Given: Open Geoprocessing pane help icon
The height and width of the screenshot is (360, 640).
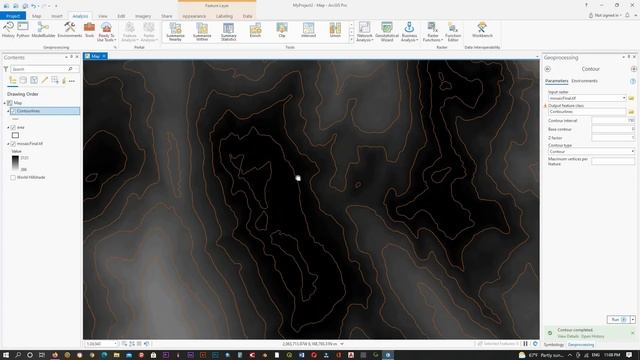Looking at the screenshot, I should [633, 81].
